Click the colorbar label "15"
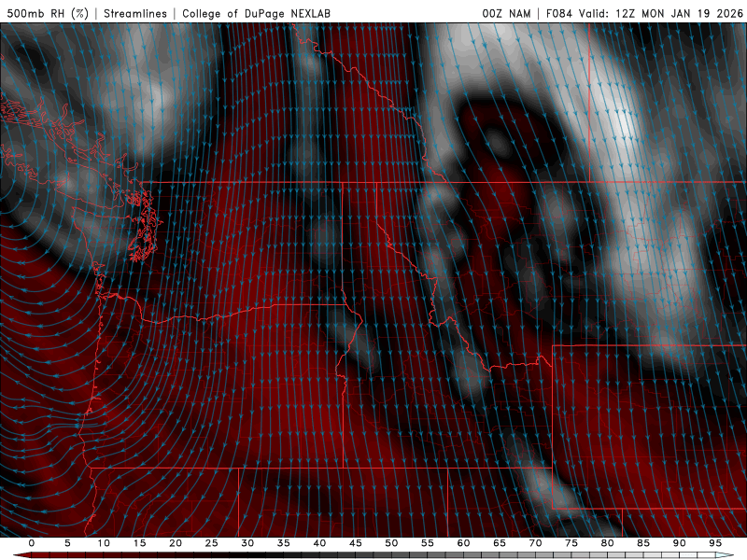 pos(139,543)
